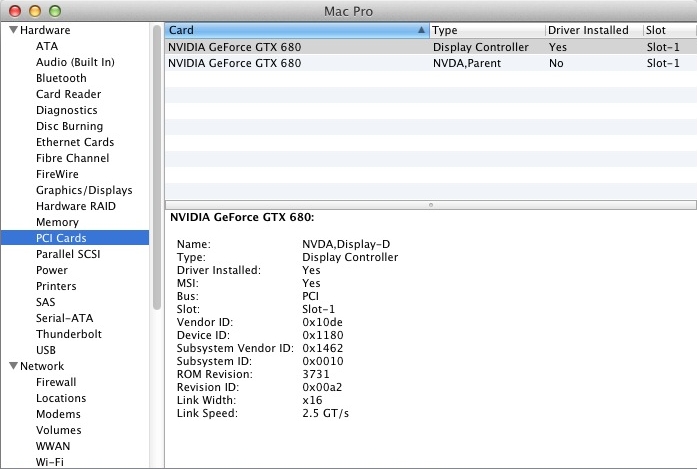Open the WWAN network entry
Screen dimensions: 697x469
[x=53, y=446]
